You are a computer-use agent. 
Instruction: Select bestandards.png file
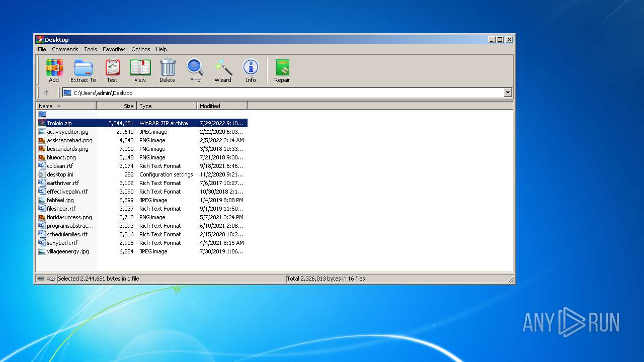pos(67,149)
